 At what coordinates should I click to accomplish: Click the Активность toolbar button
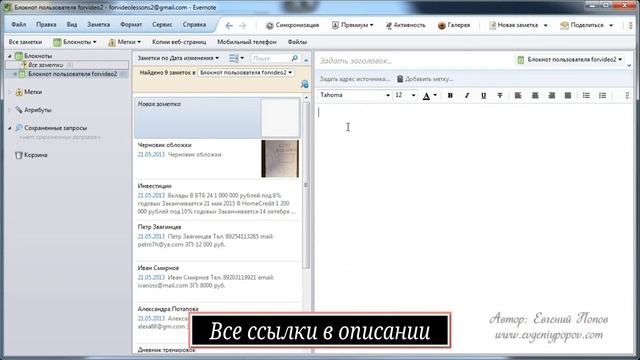point(405,25)
